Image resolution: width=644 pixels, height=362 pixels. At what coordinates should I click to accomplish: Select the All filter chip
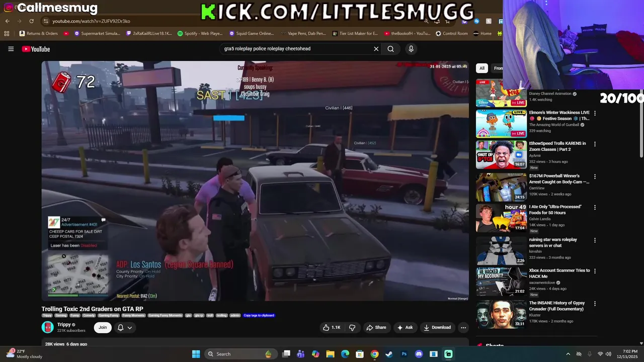tap(481, 68)
